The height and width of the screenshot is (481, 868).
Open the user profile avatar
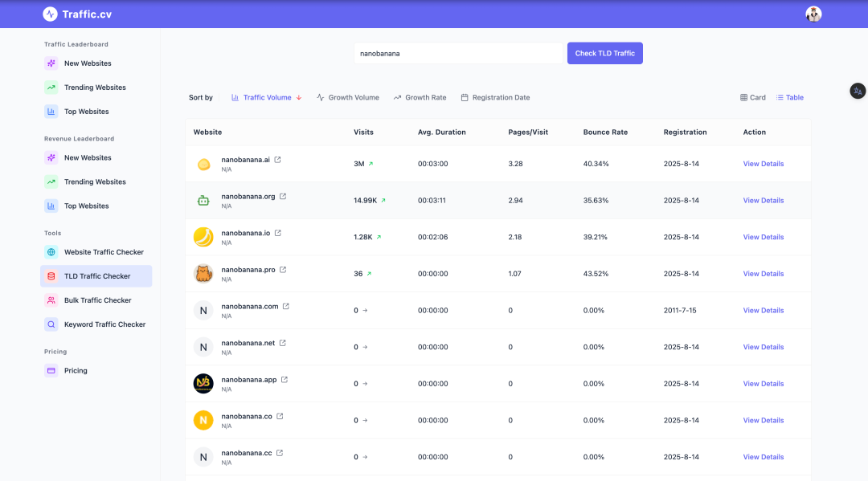[813, 14]
